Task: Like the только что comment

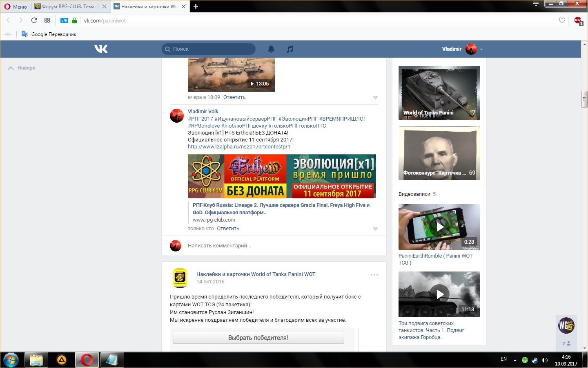Action: pos(375,229)
